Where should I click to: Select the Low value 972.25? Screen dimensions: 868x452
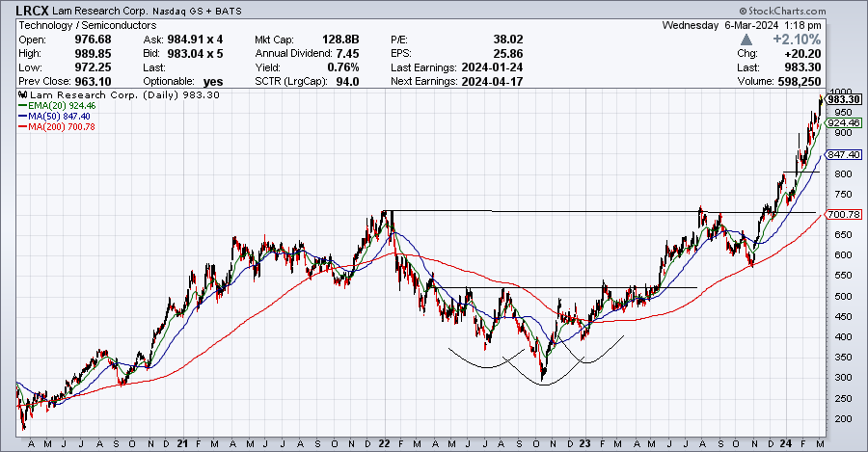tap(93, 67)
